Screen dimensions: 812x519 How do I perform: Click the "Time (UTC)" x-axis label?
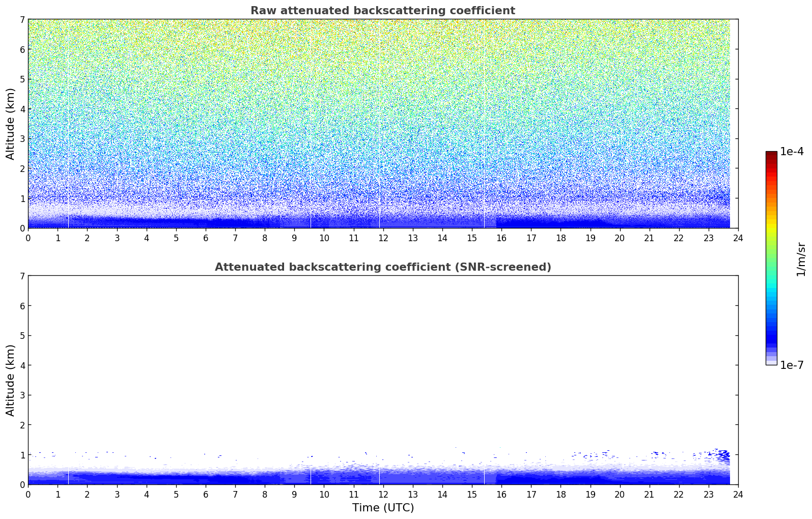pos(383,508)
